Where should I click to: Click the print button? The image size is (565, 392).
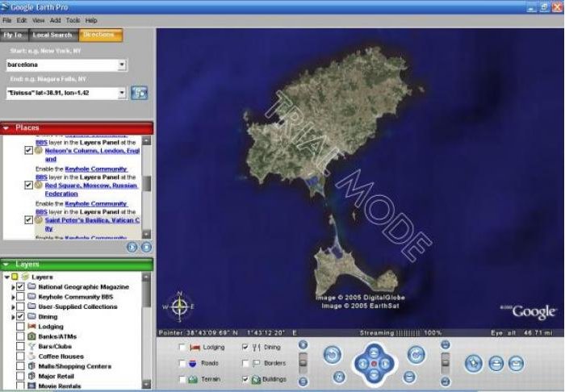(x=496, y=363)
